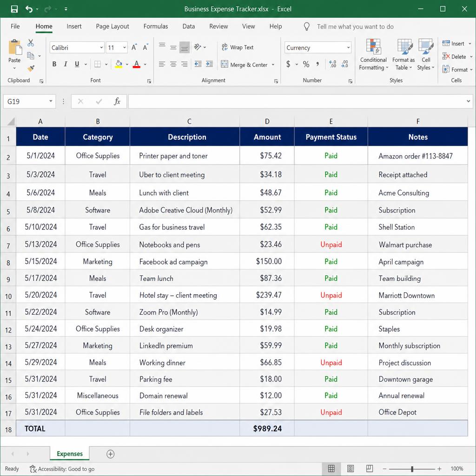Click the Center text alignment icon
Image resolution: width=476 pixels, height=476 pixels.
click(173, 64)
